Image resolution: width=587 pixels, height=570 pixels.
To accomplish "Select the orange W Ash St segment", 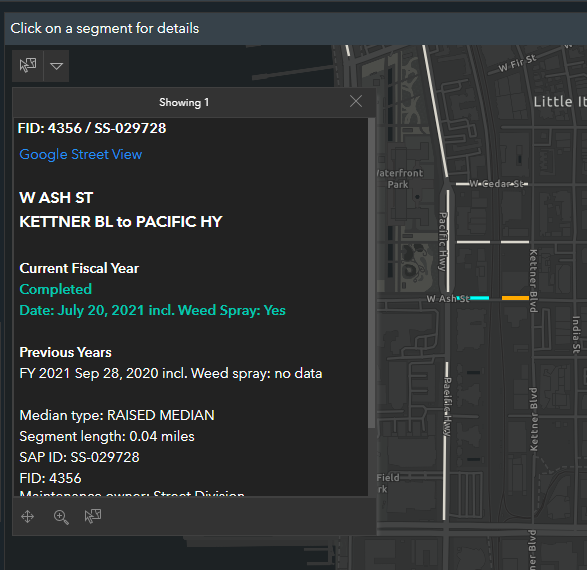I will pos(515,298).
